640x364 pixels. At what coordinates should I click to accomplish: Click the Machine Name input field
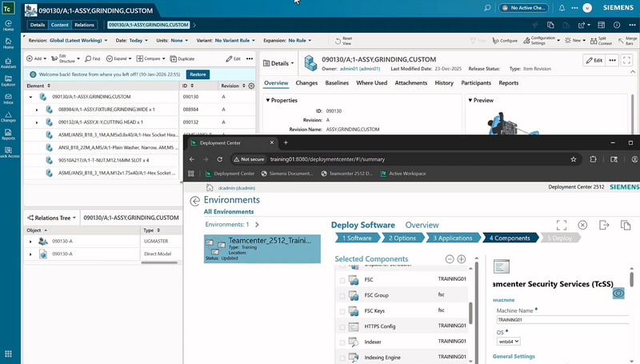(x=563, y=319)
